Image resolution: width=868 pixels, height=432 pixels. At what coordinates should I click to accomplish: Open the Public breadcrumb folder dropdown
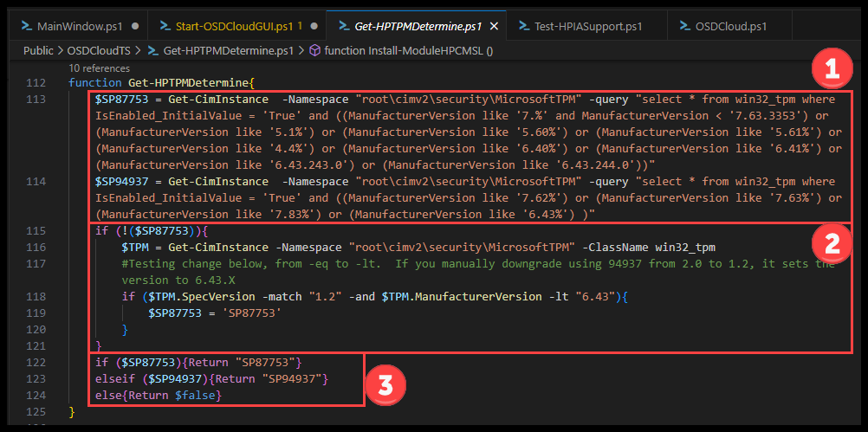click(x=38, y=50)
